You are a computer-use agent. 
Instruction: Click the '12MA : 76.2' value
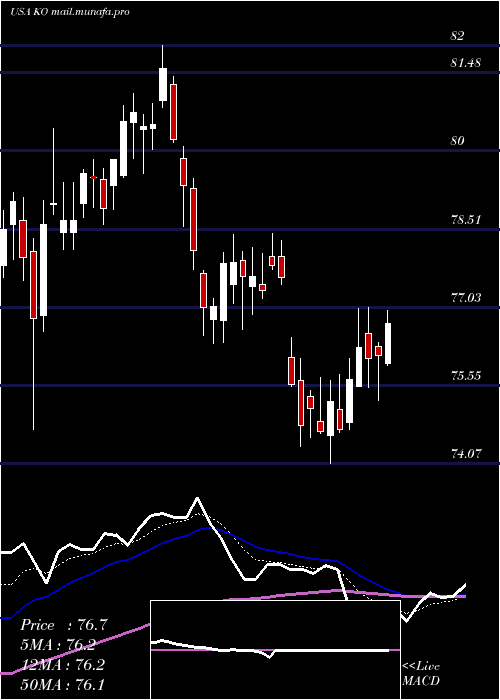(62, 664)
